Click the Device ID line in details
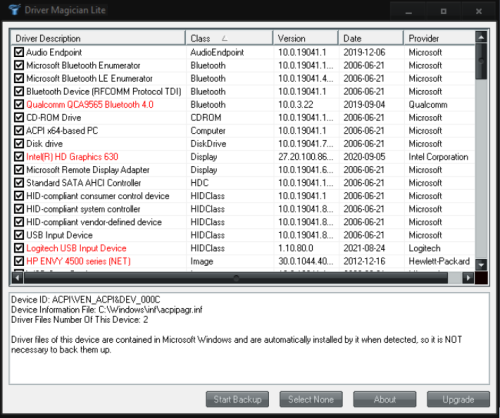This screenshot has height=418, width=500. (86, 300)
